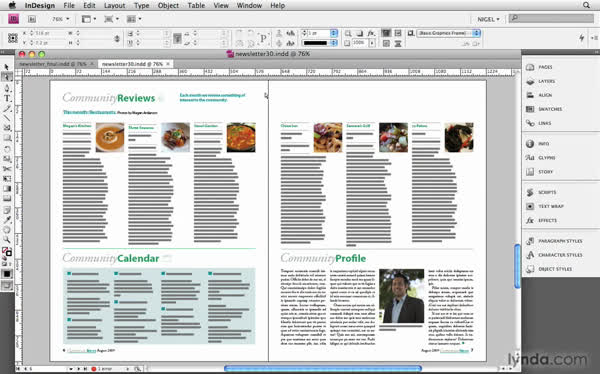Open the NIGEL workspace dropdown

(x=488, y=19)
